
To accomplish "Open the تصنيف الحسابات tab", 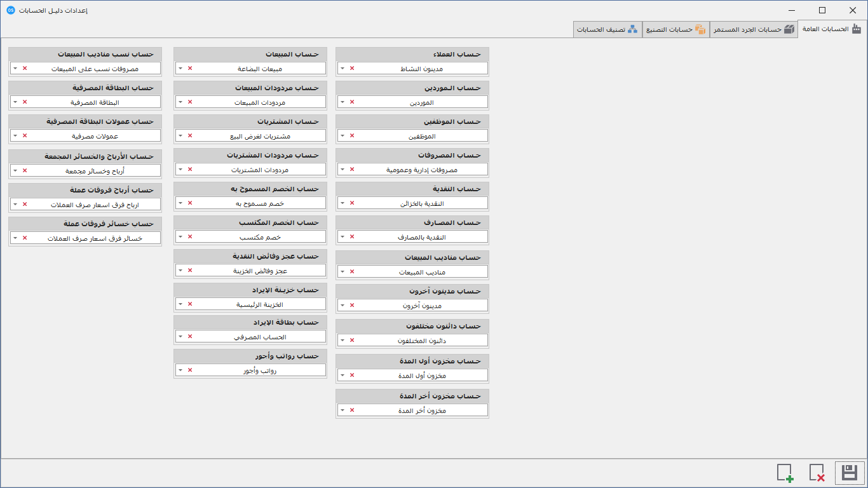I will coord(606,29).
